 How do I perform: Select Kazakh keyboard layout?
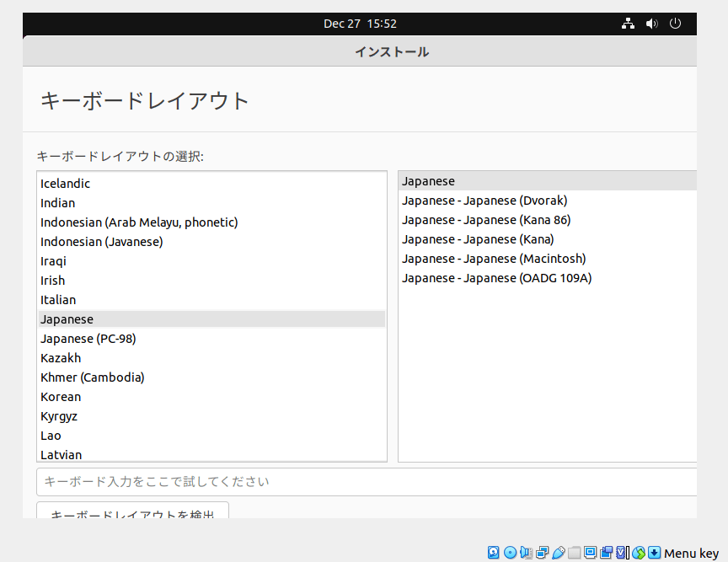tap(211, 358)
